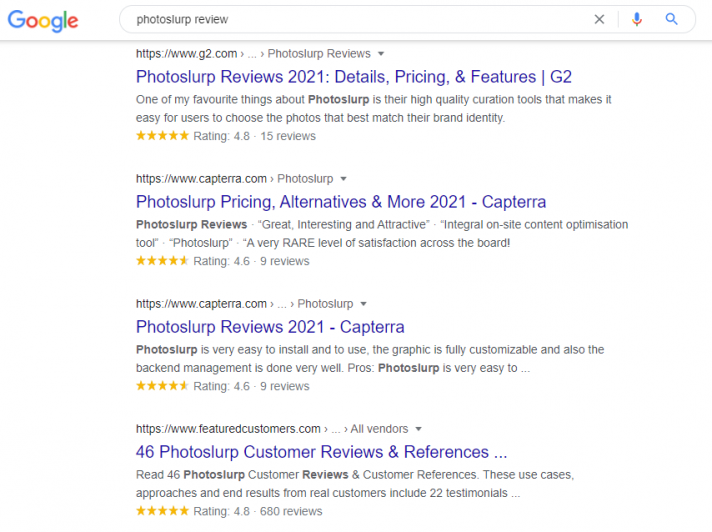Screen dimensions: 712x532
Task: Start voice search with microphone icon
Action: (x=637, y=19)
